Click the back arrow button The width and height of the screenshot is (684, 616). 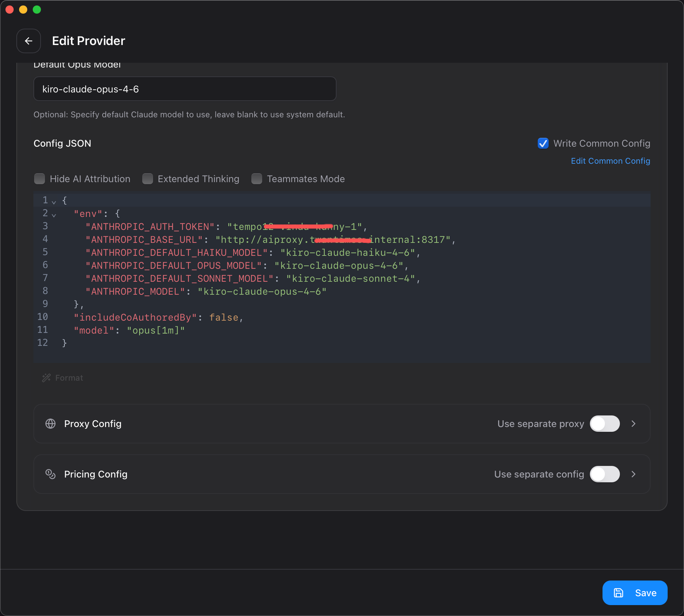tap(29, 41)
